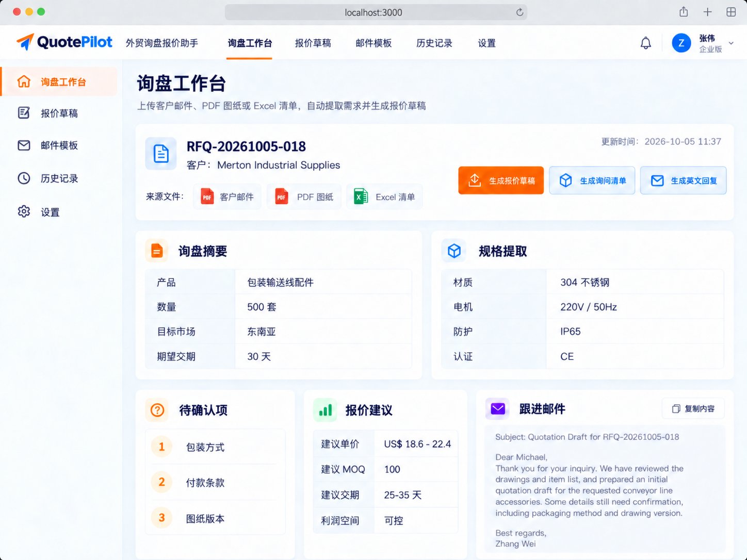This screenshot has height=560, width=747.
Task: Click 生成报价草稿 orange button
Action: coord(501,180)
